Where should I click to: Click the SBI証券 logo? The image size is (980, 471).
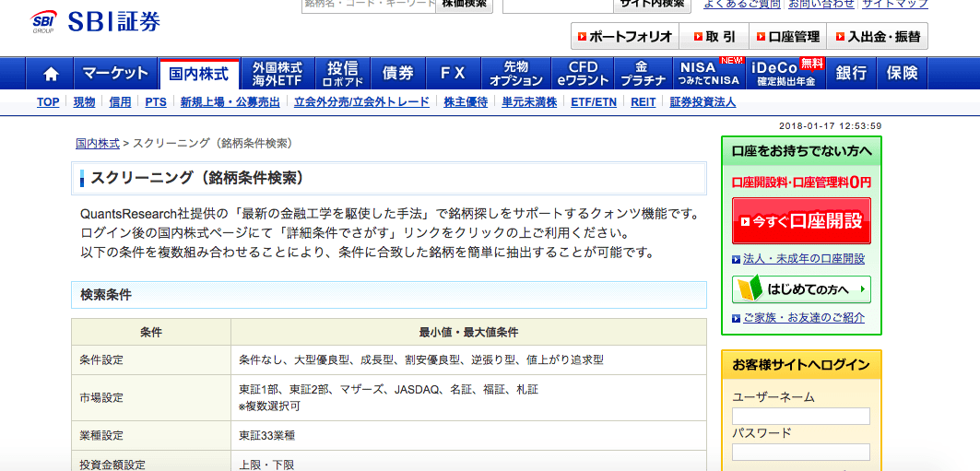coord(95,22)
